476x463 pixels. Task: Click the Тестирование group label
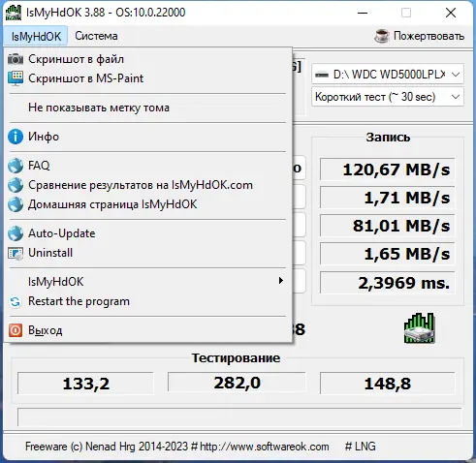point(236,357)
